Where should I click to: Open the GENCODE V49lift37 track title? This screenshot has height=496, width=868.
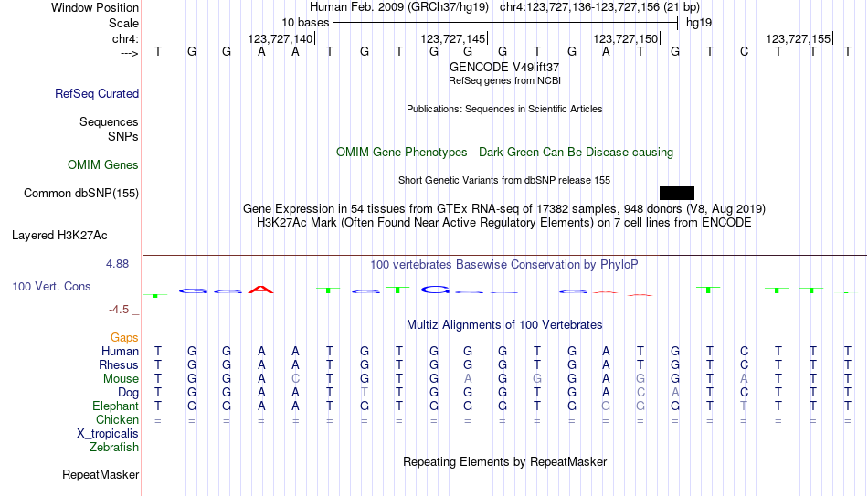[504, 67]
